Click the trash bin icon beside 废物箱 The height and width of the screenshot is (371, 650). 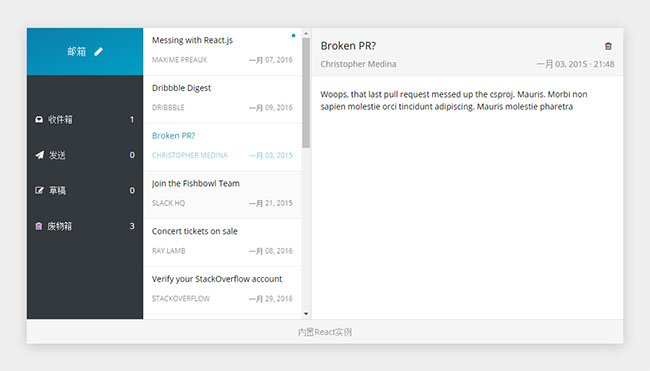point(39,226)
